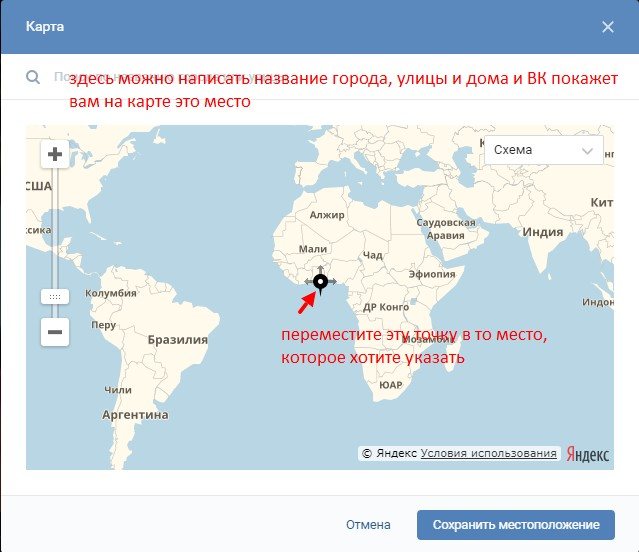
Task: Click on ЮАР label on the map
Action: pyautogui.click(x=391, y=384)
